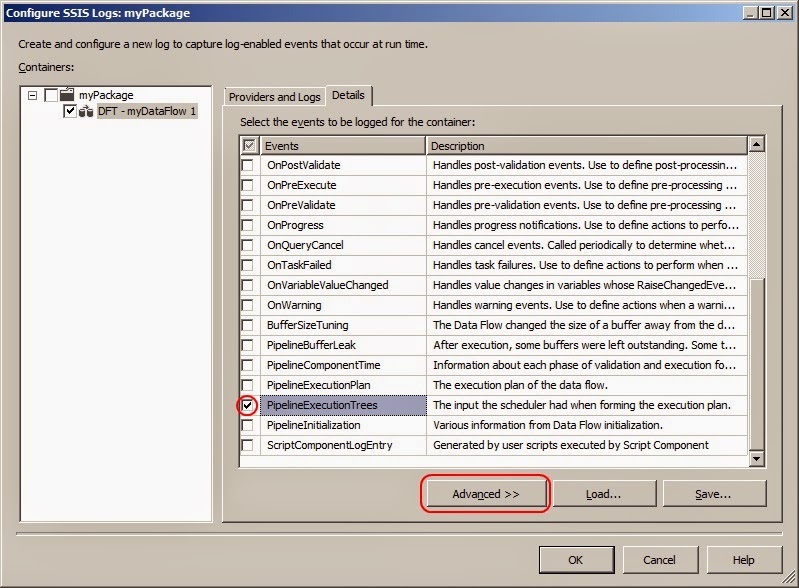The height and width of the screenshot is (588, 799).
Task: Click the Description column header
Action: tap(587, 146)
